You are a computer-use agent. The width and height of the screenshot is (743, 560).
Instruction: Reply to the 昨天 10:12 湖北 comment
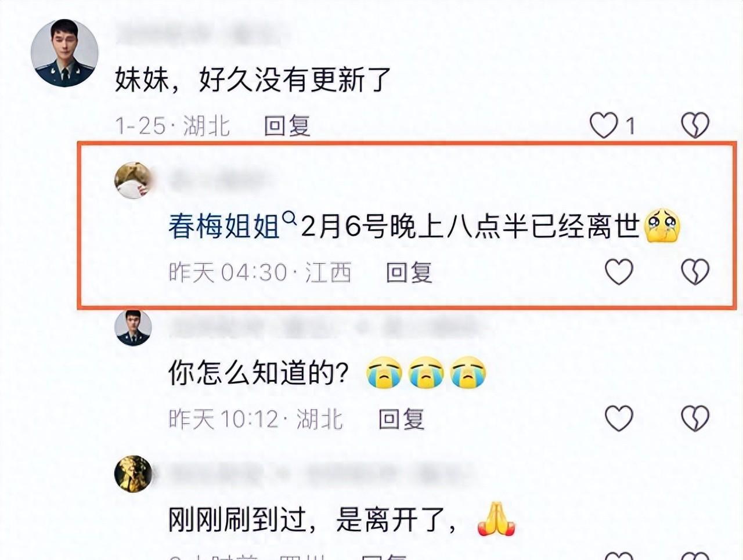(x=402, y=418)
